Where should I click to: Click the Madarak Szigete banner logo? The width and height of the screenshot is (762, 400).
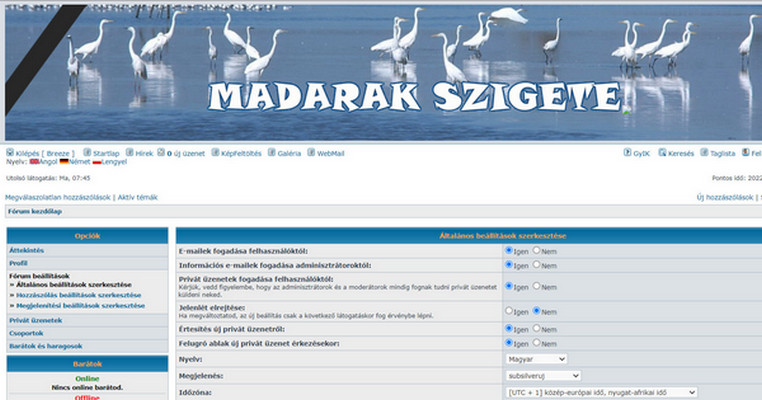pos(415,96)
